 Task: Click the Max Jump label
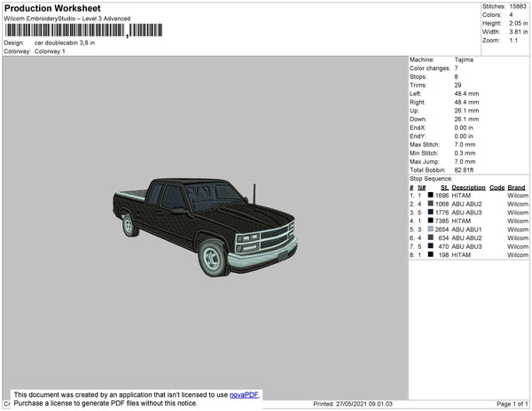point(425,161)
